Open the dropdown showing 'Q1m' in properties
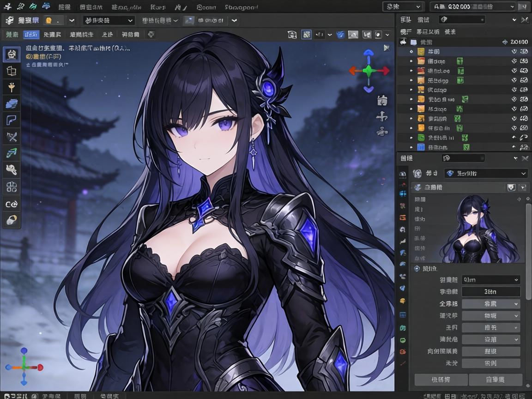 (x=491, y=280)
